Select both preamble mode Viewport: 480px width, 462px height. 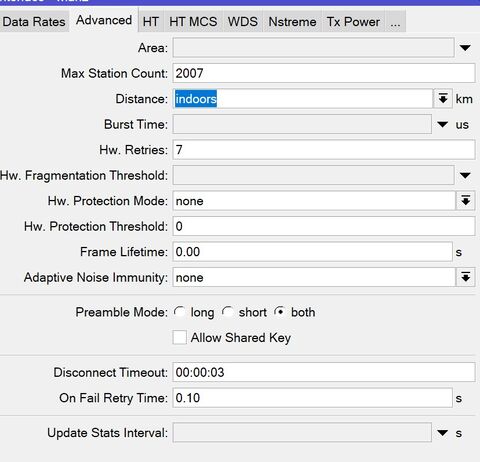[x=280, y=312]
